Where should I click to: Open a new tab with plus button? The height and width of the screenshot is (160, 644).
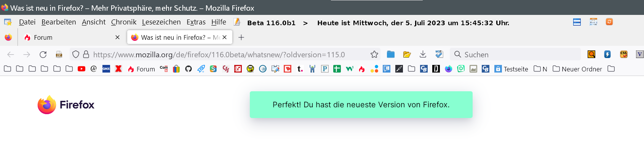(241, 37)
